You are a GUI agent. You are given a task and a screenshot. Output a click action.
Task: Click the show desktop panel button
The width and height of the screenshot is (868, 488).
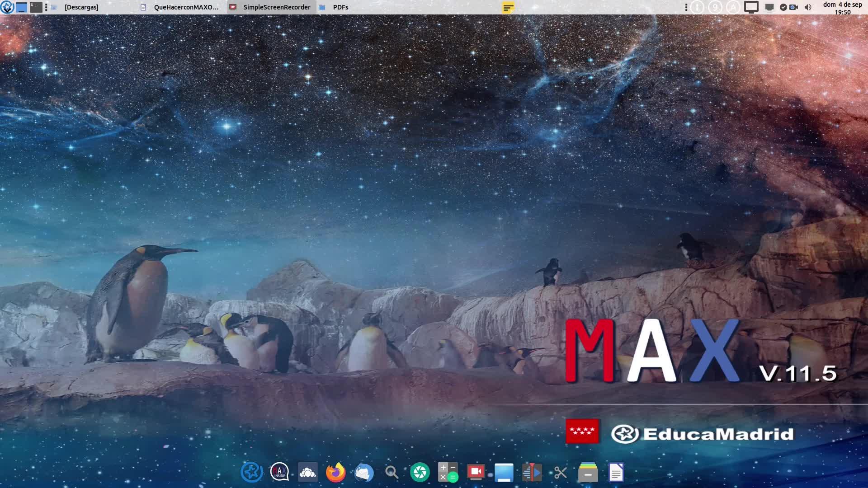pos(21,7)
